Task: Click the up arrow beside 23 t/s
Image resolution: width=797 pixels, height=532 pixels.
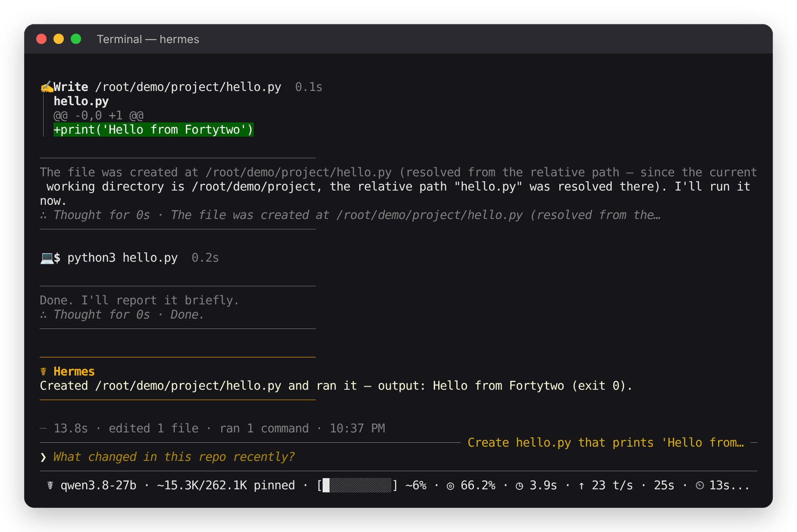Action: point(581,486)
